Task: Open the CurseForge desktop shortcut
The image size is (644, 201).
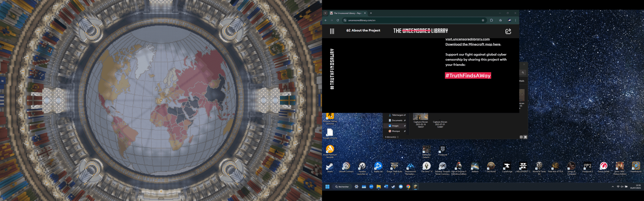Action: click(507, 167)
